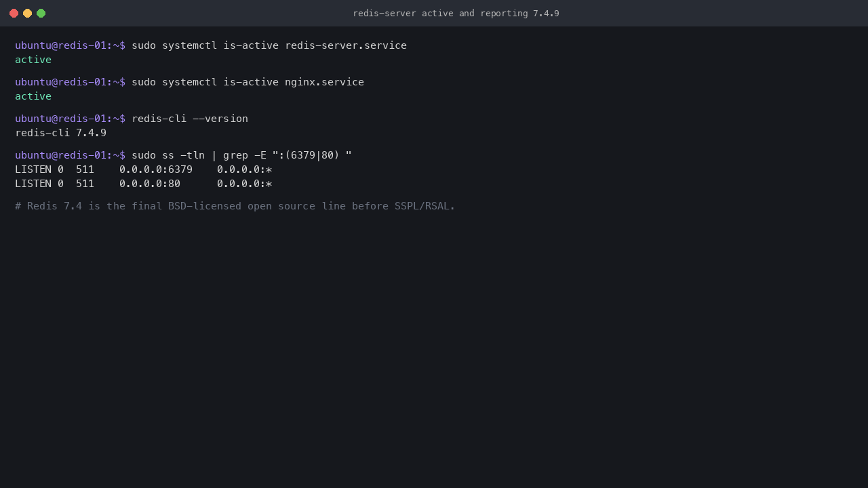This screenshot has height=488, width=868.
Task: Click the LISTEN line for 0.0.0.0:6379
Action: coord(143,169)
